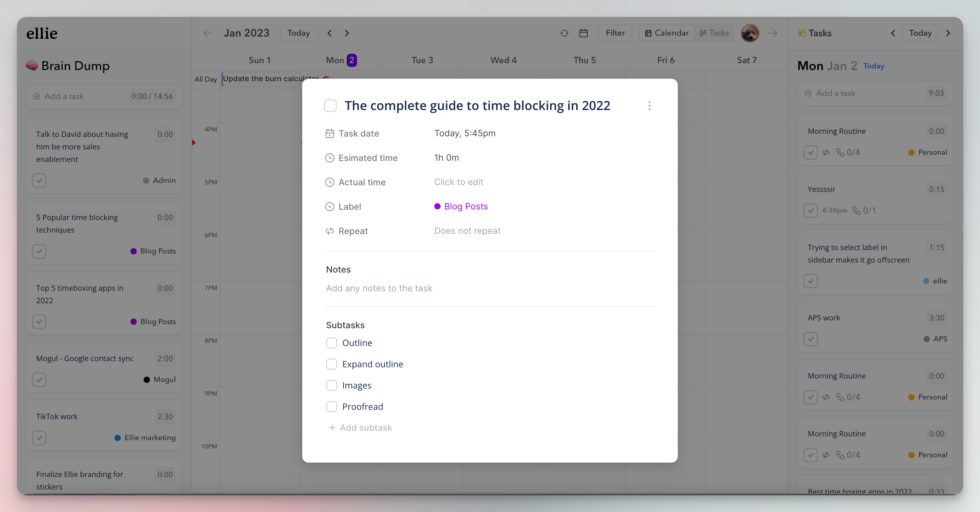The width and height of the screenshot is (980, 512).
Task: Switch to the Tasks view tab
Action: point(714,33)
